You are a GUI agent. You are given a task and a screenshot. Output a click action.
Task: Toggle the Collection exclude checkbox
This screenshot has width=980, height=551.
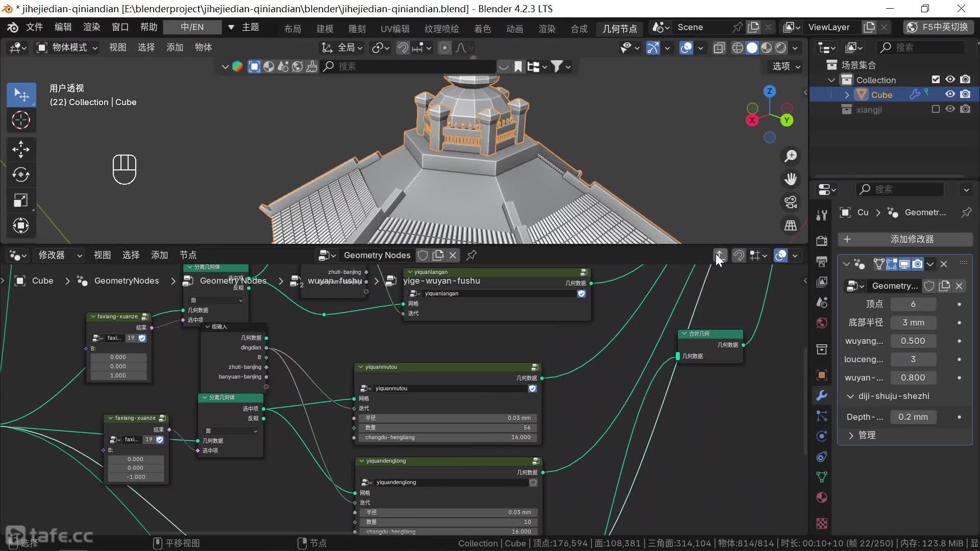(936, 80)
